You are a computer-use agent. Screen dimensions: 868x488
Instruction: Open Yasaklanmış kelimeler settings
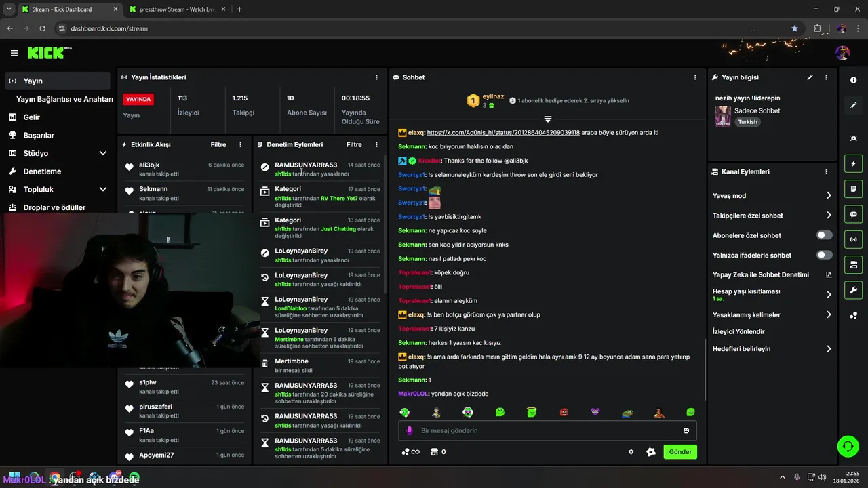tap(772, 314)
